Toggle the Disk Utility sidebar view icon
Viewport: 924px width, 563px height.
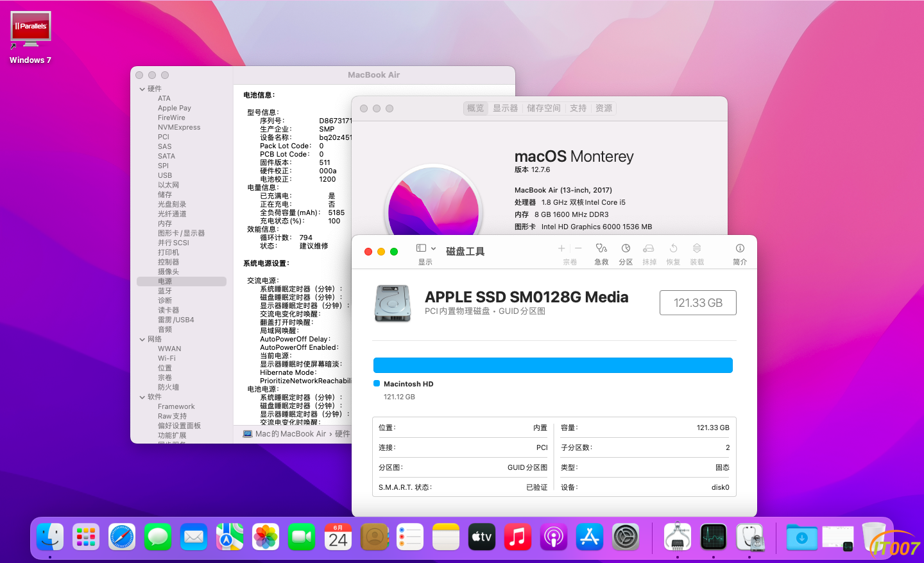coord(421,248)
